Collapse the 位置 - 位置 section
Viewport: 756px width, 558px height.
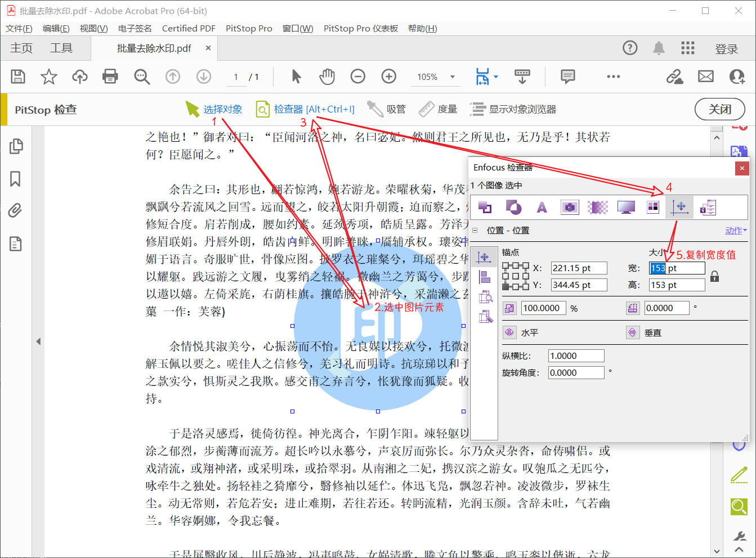click(x=475, y=230)
